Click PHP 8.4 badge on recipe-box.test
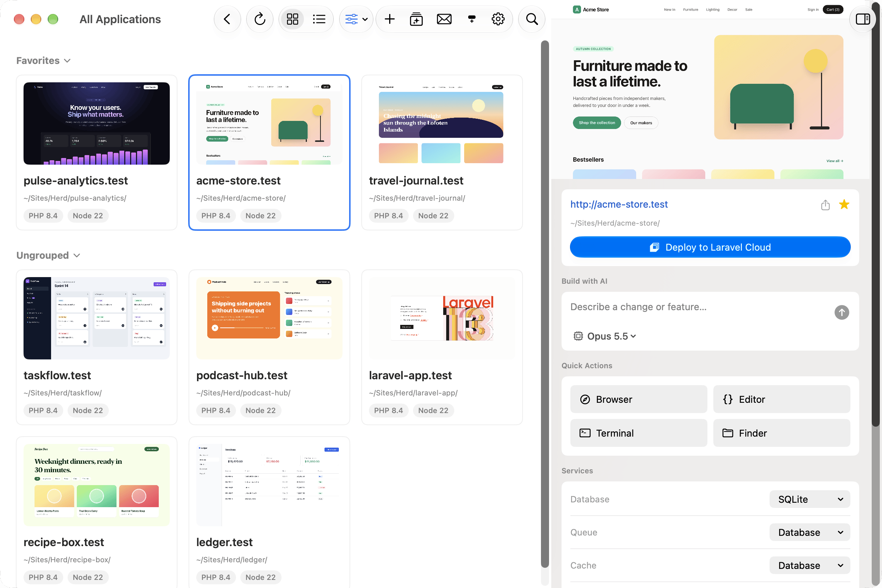This screenshot has height=588, width=882. click(43, 577)
